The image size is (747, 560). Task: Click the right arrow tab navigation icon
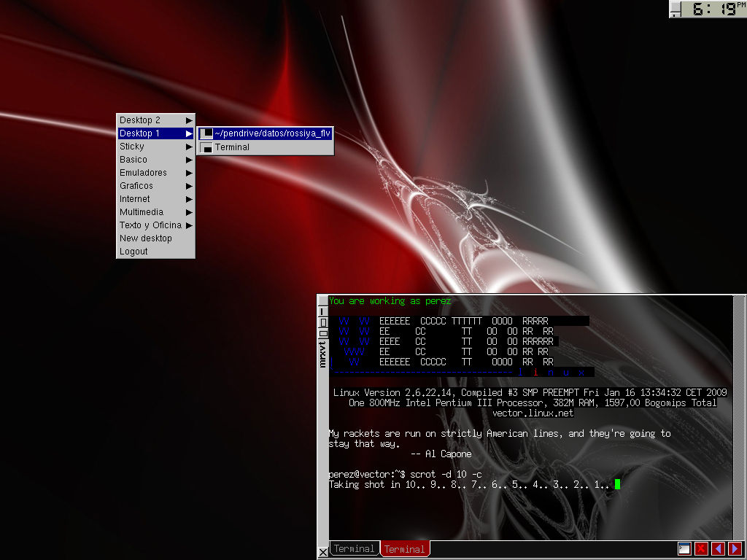coord(735,549)
